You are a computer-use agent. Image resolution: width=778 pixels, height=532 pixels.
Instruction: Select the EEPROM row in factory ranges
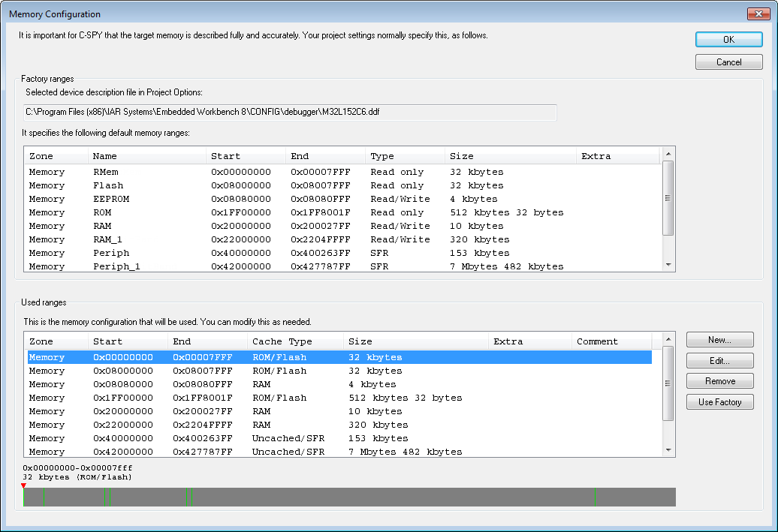[x=111, y=199]
